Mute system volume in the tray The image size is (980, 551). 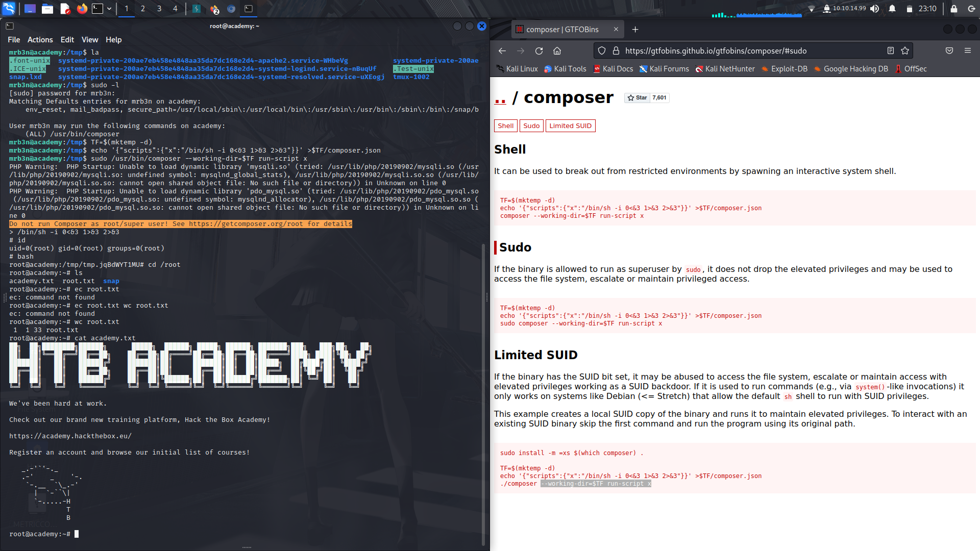[874, 8]
